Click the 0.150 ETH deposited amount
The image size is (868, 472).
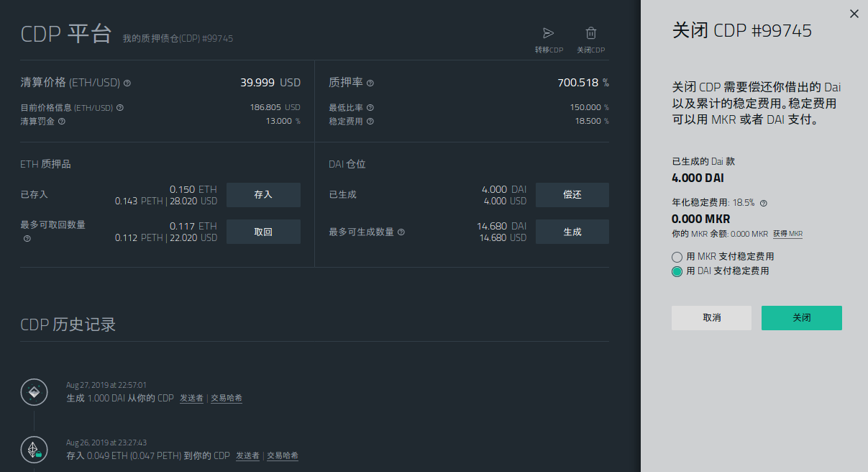click(x=193, y=189)
